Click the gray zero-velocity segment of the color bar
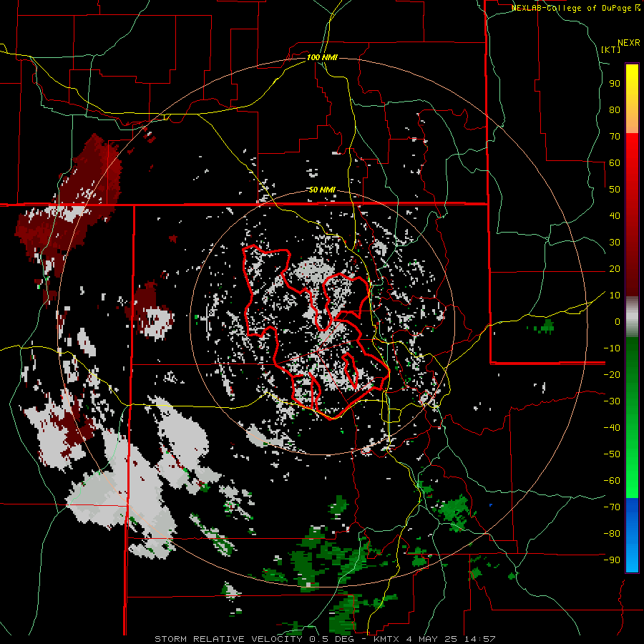This screenshot has height=644, width=644. pos(632,317)
